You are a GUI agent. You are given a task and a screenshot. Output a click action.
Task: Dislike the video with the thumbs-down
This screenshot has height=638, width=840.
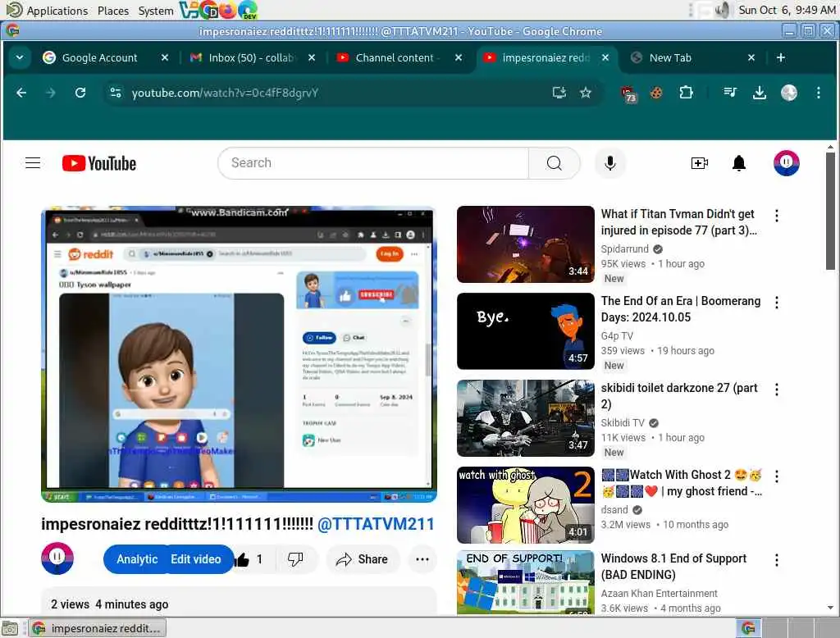click(295, 559)
